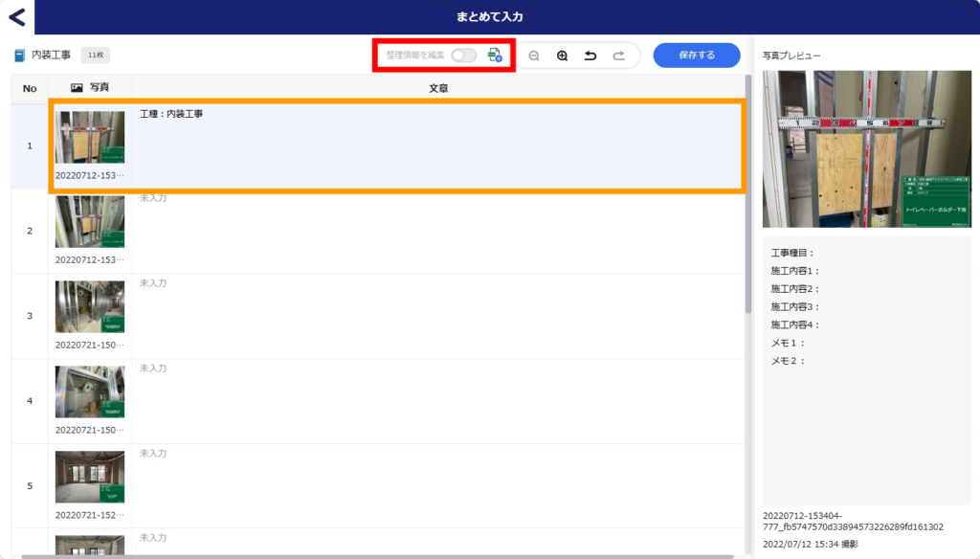980x559 pixels.
Task: Click the まとめて入力 page title
Action: [x=489, y=17]
